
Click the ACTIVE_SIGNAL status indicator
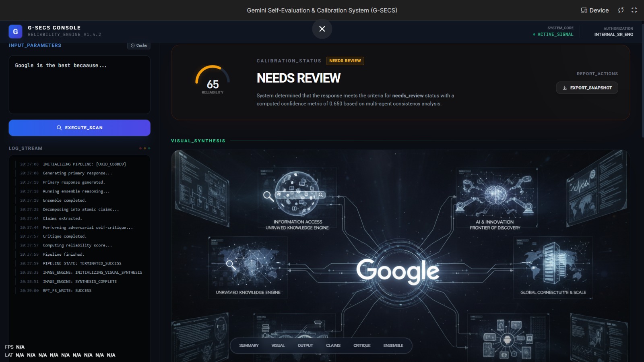point(553,35)
